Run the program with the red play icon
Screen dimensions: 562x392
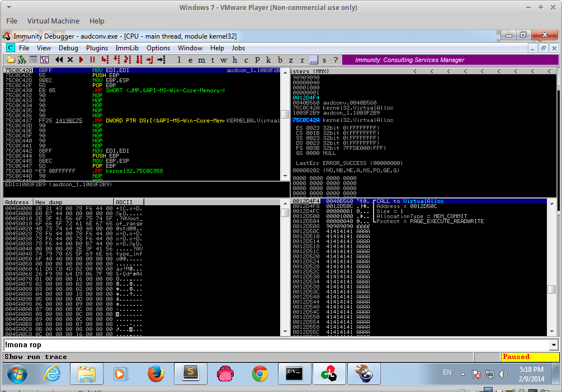(x=81, y=60)
